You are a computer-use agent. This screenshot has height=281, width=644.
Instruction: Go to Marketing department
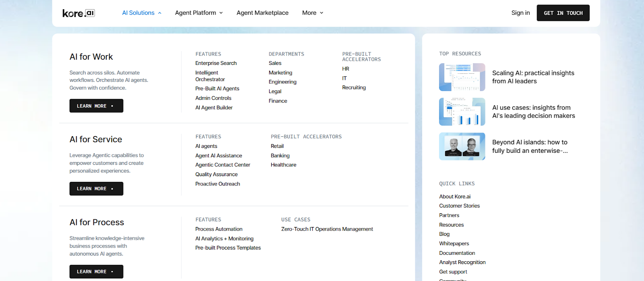pos(281,73)
